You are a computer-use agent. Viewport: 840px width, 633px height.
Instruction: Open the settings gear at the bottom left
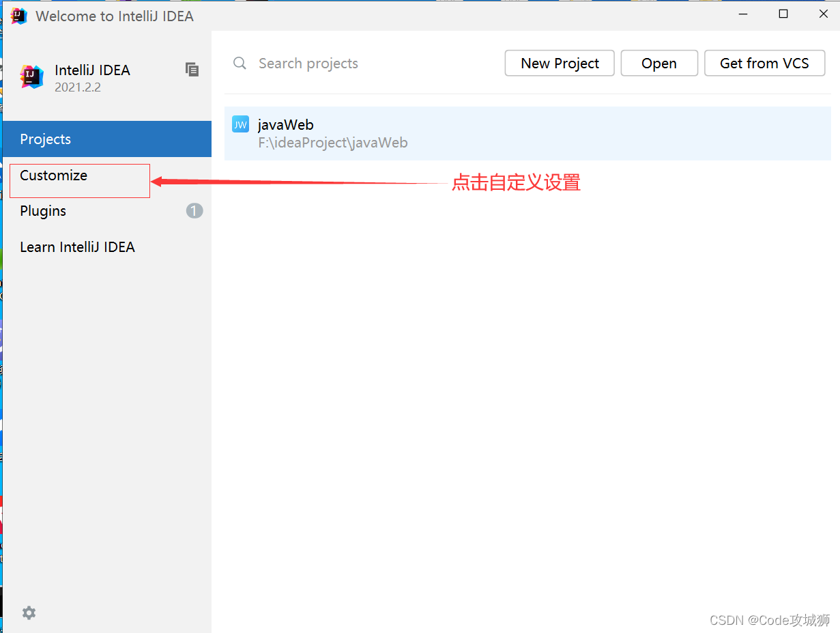point(29,613)
